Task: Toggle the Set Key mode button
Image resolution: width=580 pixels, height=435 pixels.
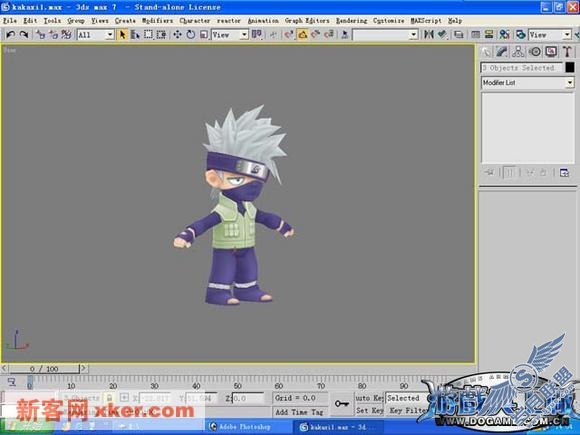Action: (369, 410)
